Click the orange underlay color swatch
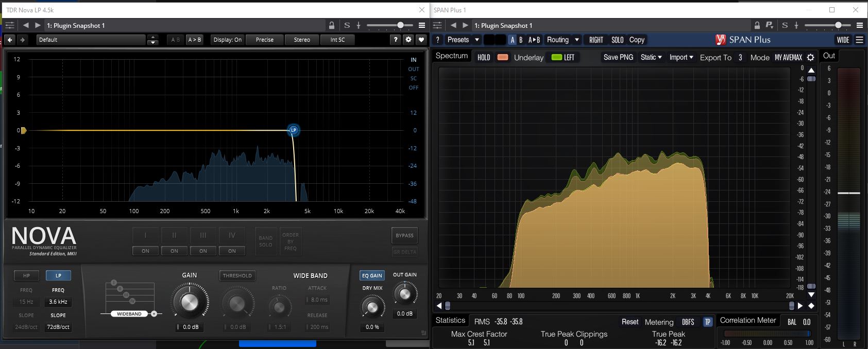This screenshot has width=868, height=349. click(x=503, y=58)
